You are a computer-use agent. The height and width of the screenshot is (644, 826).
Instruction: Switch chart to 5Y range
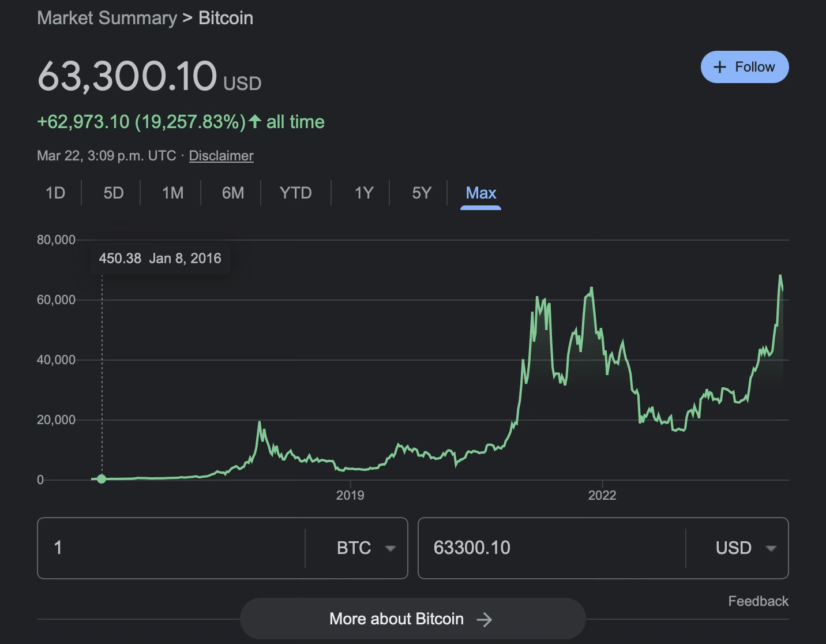tap(422, 193)
